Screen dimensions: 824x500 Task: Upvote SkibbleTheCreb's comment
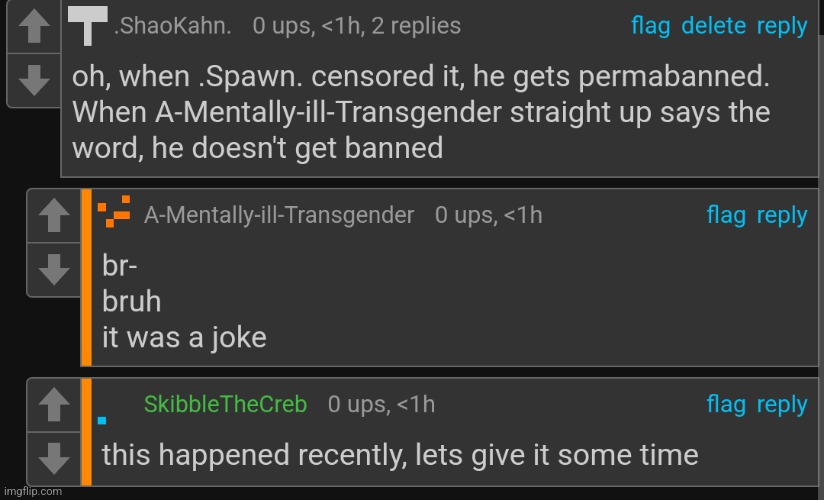click(x=54, y=405)
